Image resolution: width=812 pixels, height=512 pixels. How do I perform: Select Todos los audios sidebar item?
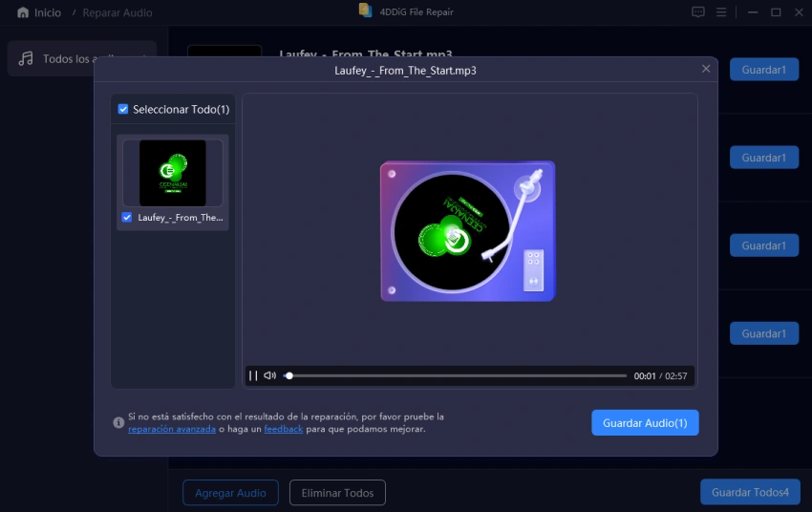pos(82,58)
